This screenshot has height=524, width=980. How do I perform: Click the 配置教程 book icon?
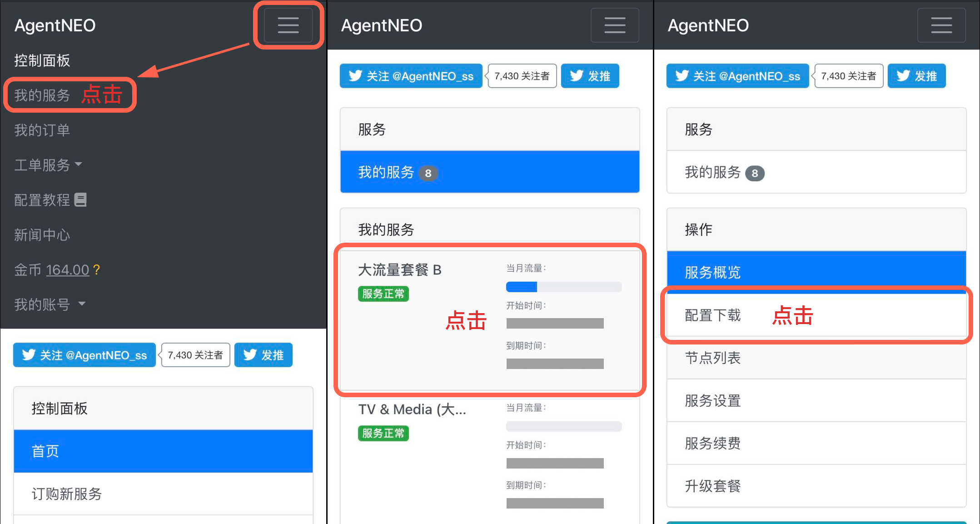(80, 200)
